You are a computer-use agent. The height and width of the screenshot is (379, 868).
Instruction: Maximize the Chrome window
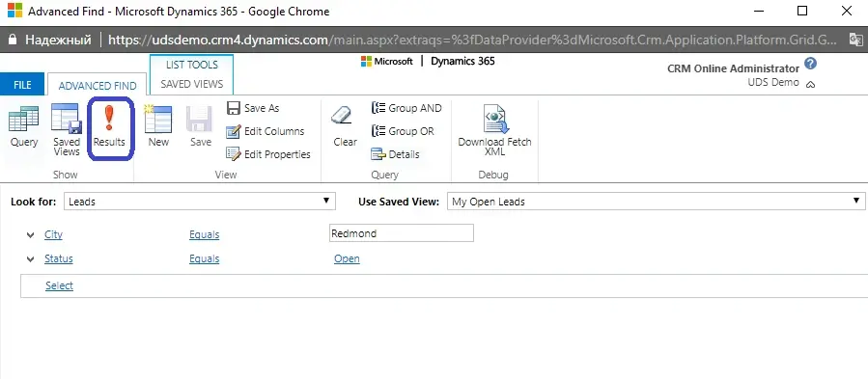click(802, 11)
